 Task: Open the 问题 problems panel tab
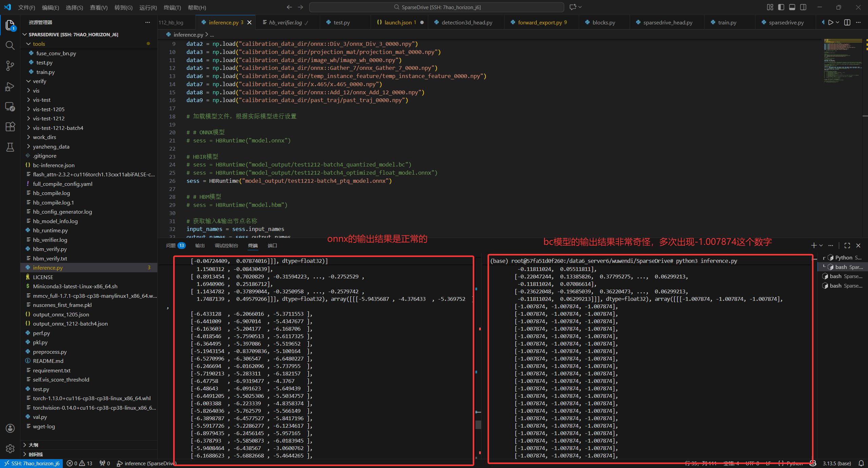click(x=171, y=245)
